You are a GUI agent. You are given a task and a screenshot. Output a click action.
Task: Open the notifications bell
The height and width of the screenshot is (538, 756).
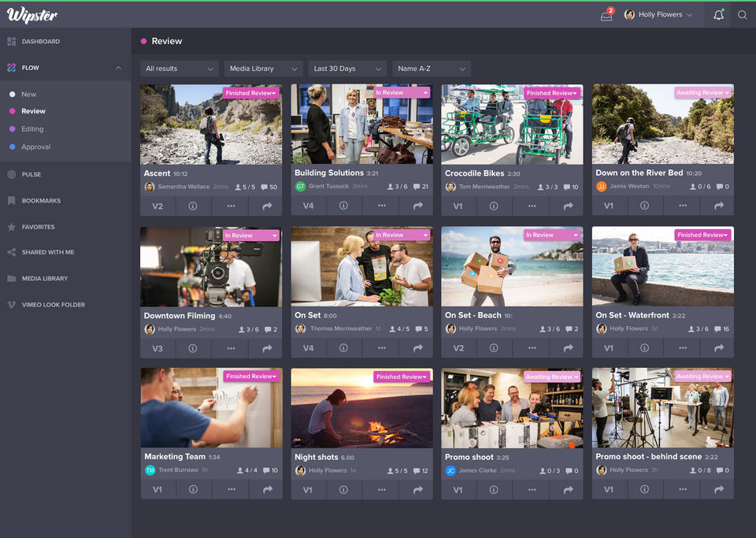click(718, 15)
